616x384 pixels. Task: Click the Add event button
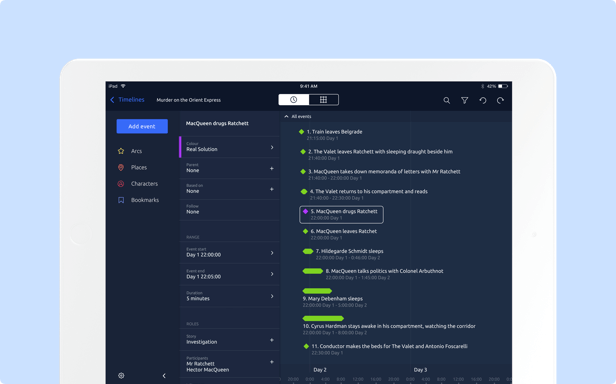tap(142, 126)
